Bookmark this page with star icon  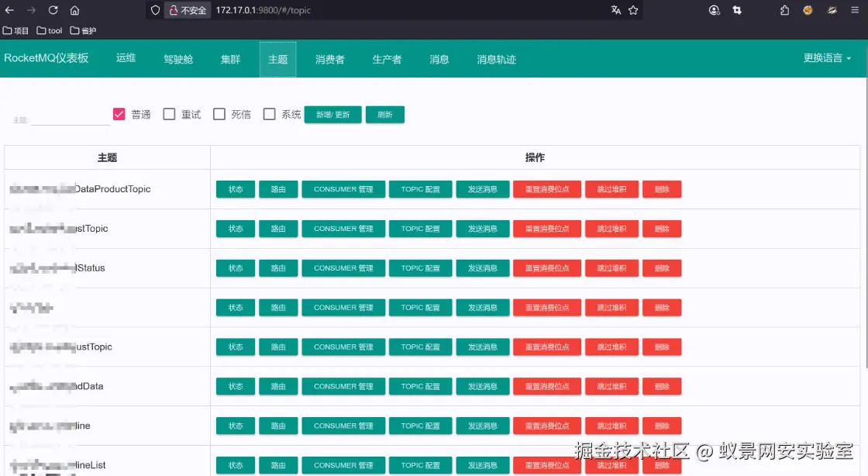tap(633, 10)
